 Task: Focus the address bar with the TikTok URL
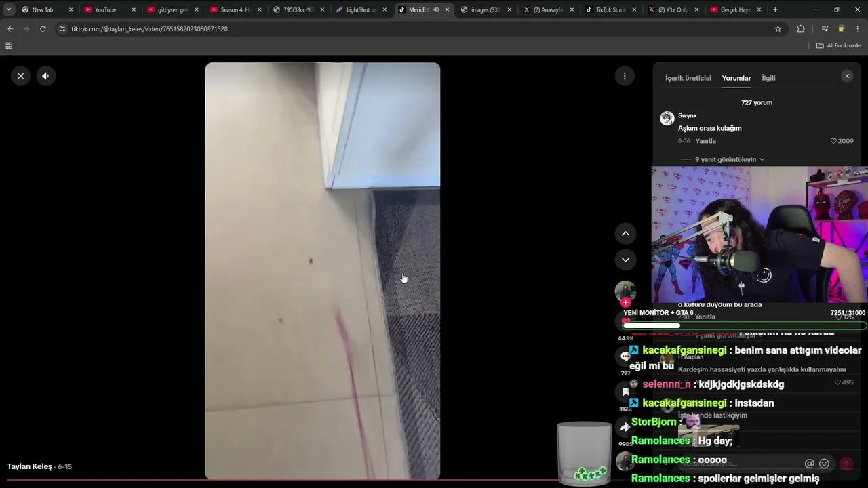click(x=420, y=29)
